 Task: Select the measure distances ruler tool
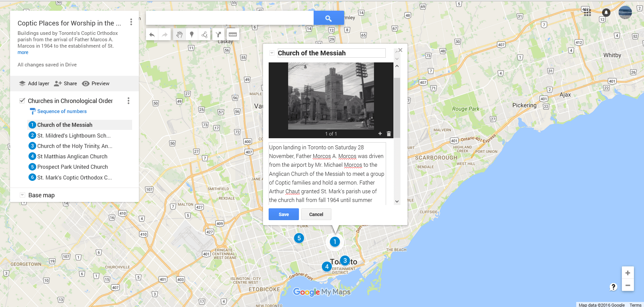coord(232,35)
